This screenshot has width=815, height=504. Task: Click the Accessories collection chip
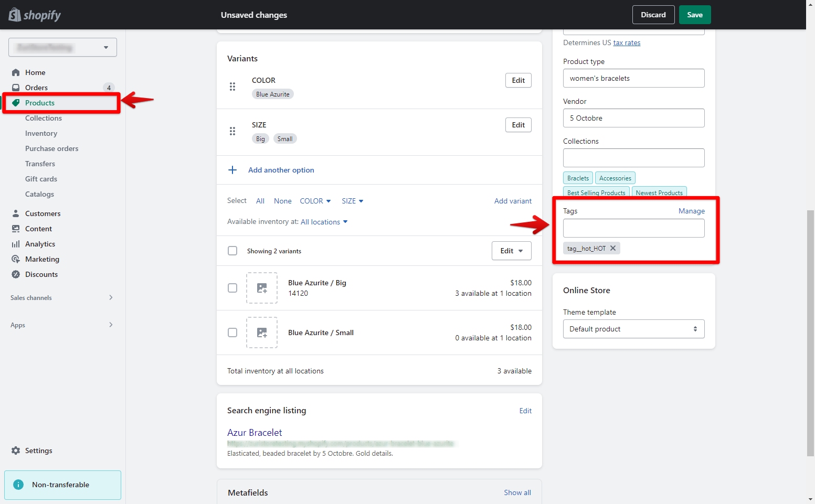coord(615,178)
